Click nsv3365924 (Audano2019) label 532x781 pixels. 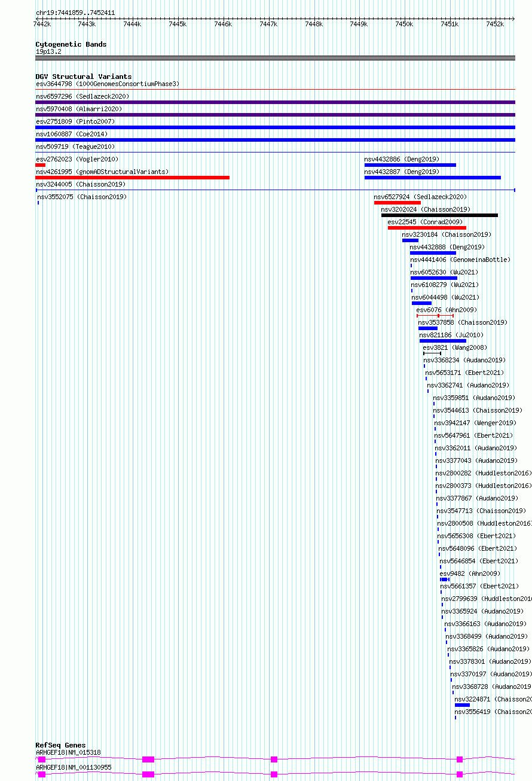click(482, 611)
